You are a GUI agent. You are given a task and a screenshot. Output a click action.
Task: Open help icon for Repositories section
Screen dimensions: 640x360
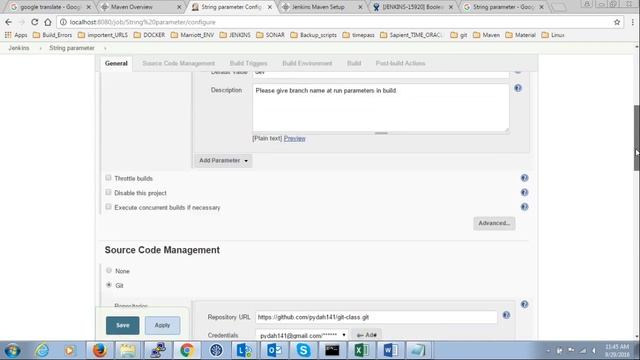tap(524, 304)
